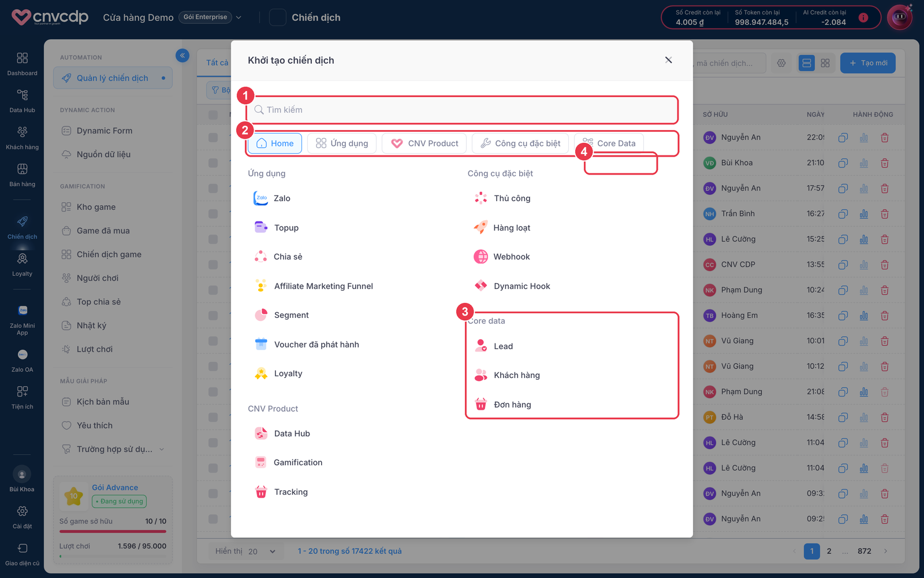Image resolution: width=924 pixels, height=578 pixels.
Task: Select Lead under Core data
Action: (x=493, y=346)
